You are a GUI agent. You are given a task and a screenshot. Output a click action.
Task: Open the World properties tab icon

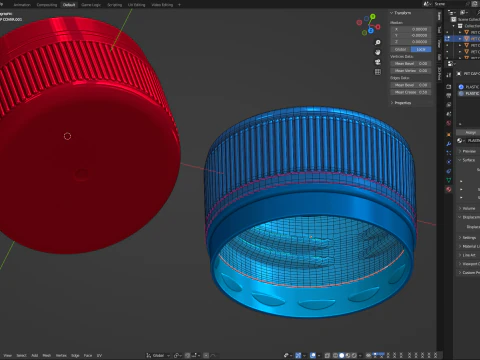(449, 123)
